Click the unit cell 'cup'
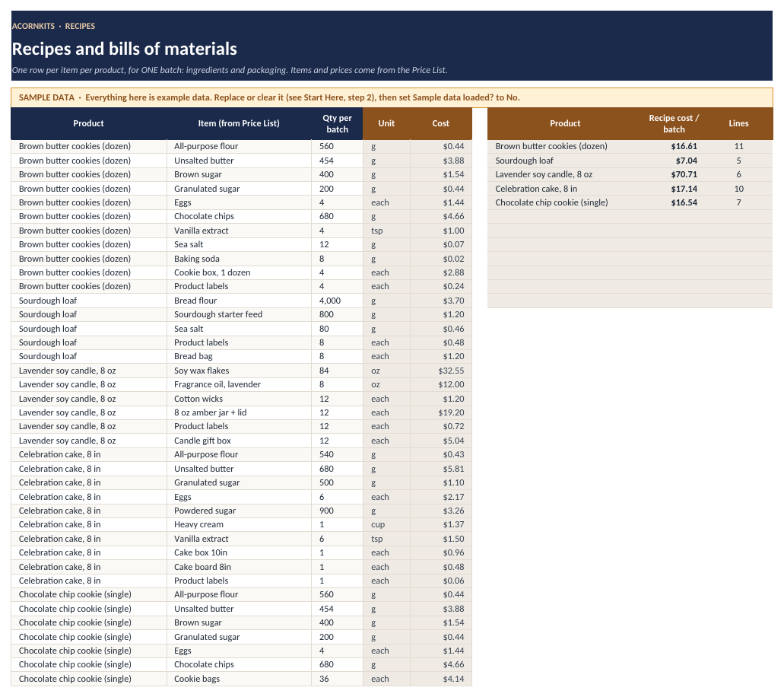This screenshot has width=784, height=697. point(386,525)
